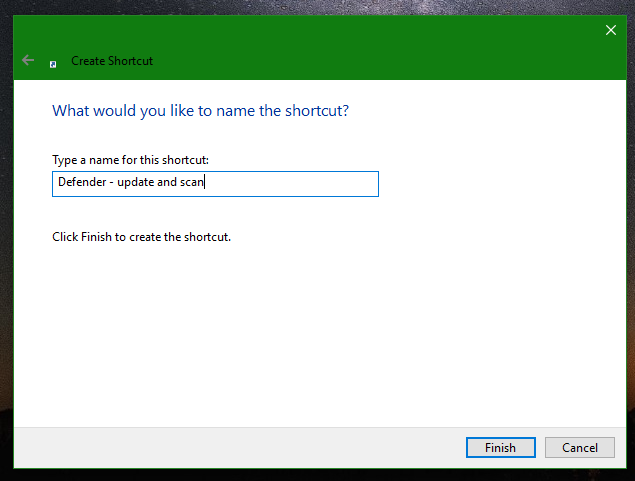Click the "Type a name for this shortcut" label
The height and width of the screenshot is (481, 635).
click(x=130, y=160)
